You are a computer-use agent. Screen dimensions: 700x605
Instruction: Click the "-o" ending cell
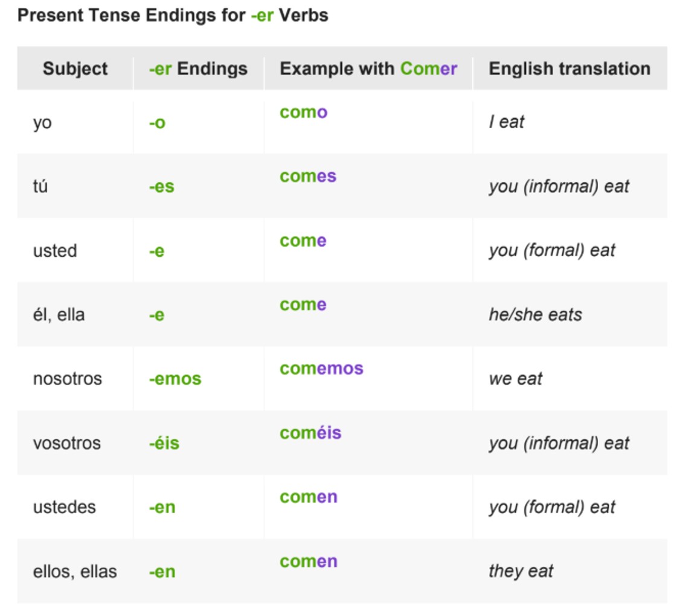tap(157, 123)
